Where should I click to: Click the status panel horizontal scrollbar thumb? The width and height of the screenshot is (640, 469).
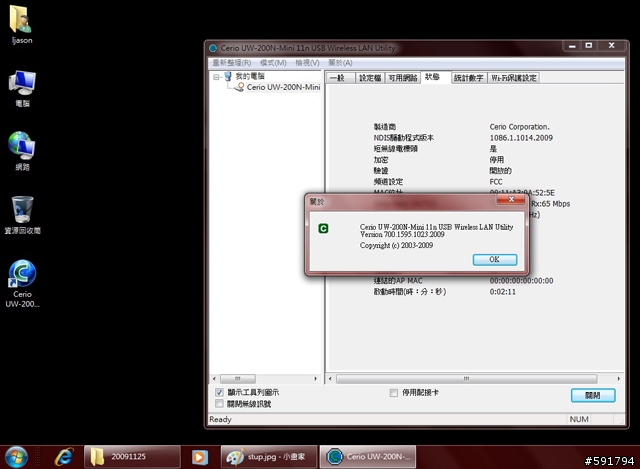pos(466,379)
